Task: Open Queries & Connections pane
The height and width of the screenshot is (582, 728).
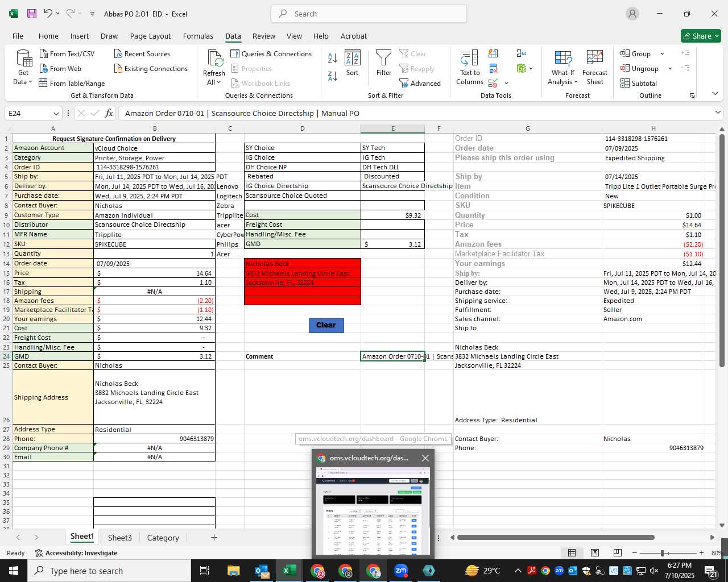Action: coord(271,54)
